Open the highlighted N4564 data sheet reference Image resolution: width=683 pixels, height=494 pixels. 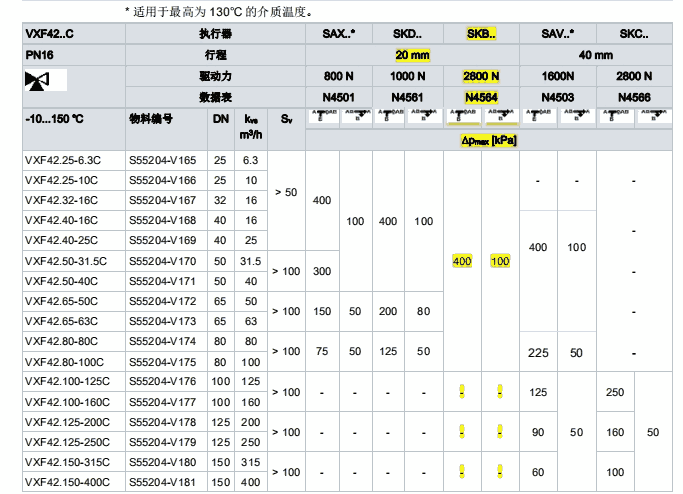pyautogui.click(x=481, y=97)
